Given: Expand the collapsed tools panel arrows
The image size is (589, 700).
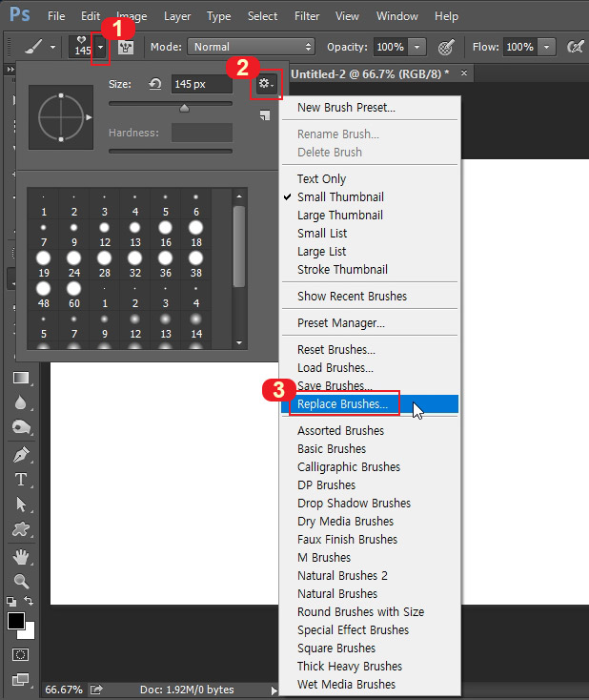Looking at the screenshot, I should click(x=10, y=70).
